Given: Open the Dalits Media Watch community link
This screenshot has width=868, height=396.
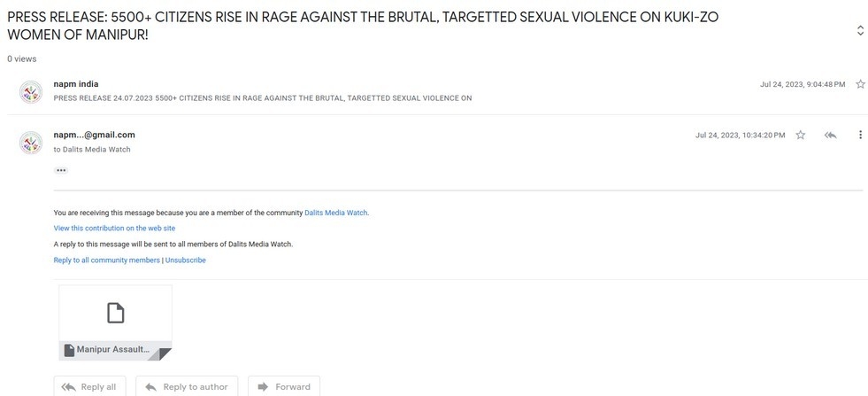Looking at the screenshot, I should (x=335, y=213).
